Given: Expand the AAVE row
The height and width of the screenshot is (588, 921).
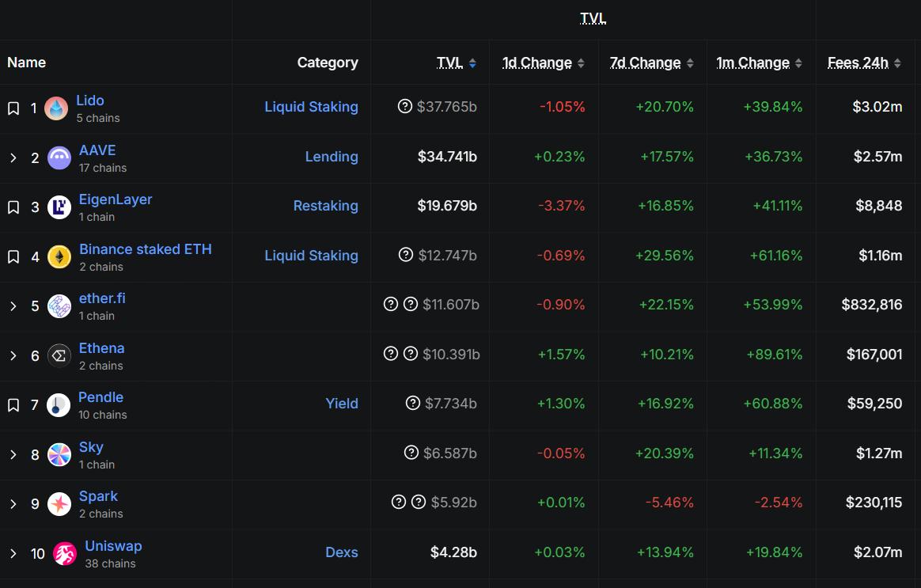Looking at the screenshot, I should point(13,158).
